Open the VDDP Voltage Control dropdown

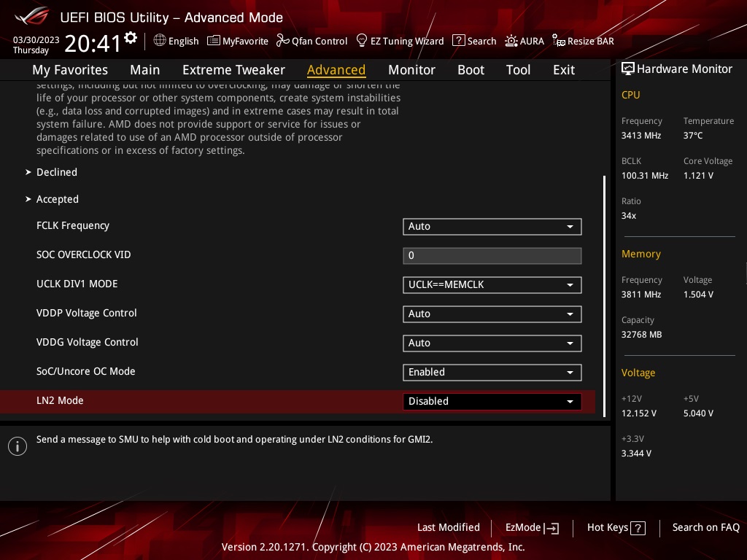point(492,314)
